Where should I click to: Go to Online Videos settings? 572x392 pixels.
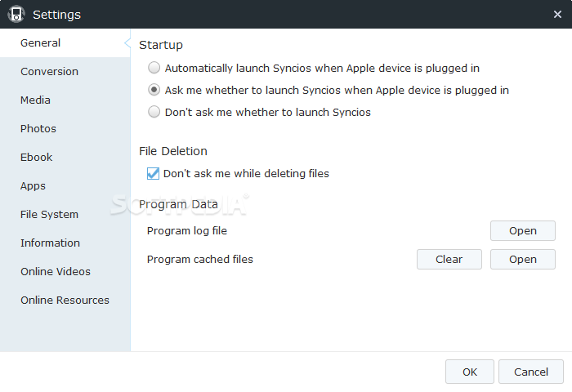[x=65, y=271]
